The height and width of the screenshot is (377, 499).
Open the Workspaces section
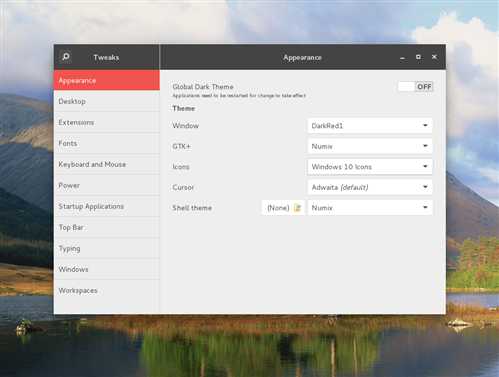click(x=107, y=290)
